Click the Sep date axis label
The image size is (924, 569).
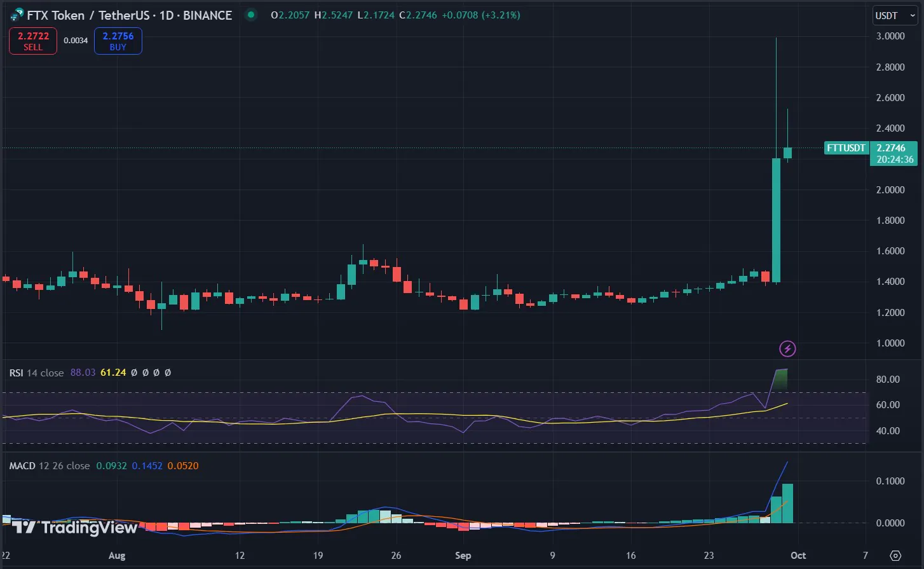(463, 556)
